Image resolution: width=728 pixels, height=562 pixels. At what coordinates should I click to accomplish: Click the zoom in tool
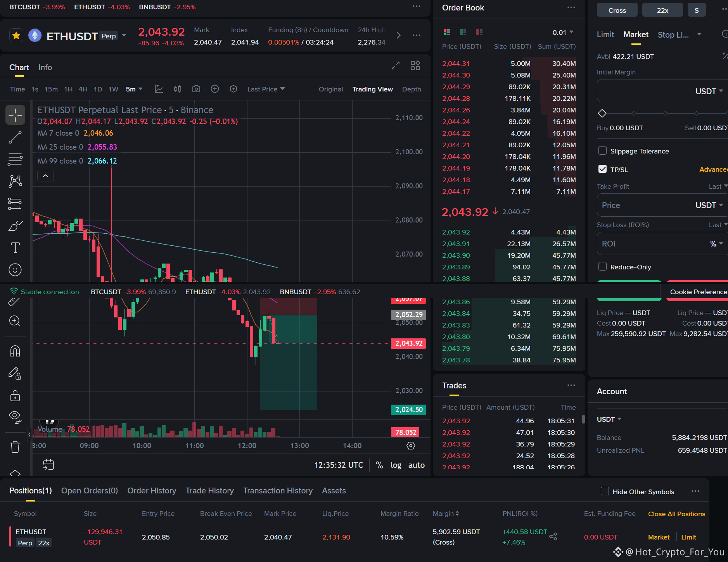pos(15,321)
